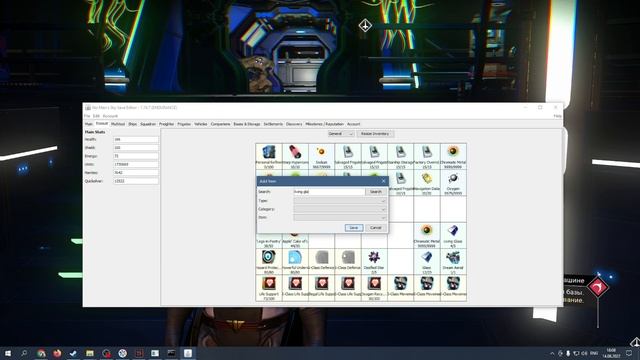640x360 pixels.
Task: Switch to the Vehicles tab
Action: pyautogui.click(x=201, y=124)
